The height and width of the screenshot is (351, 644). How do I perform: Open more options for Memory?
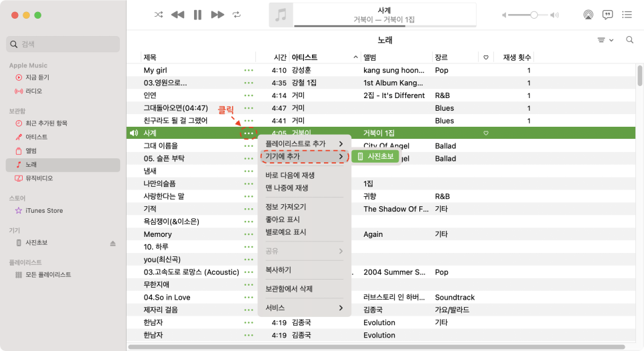click(249, 234)
